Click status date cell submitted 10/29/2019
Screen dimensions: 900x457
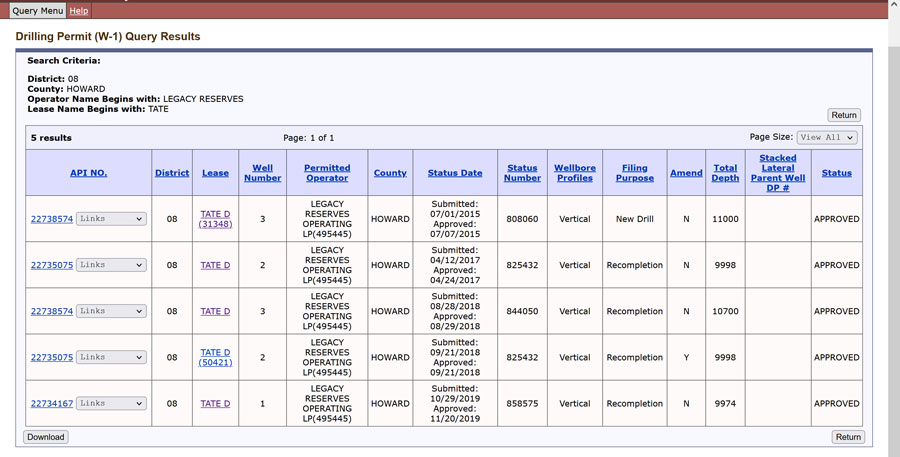455,404
